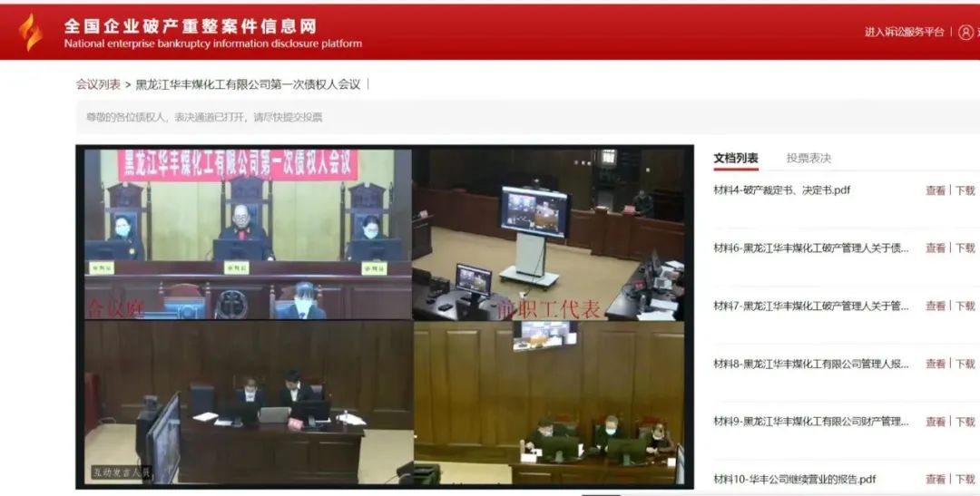
Task: Select the 会议庭 video feed panel
Action: [x=248, y=234]
